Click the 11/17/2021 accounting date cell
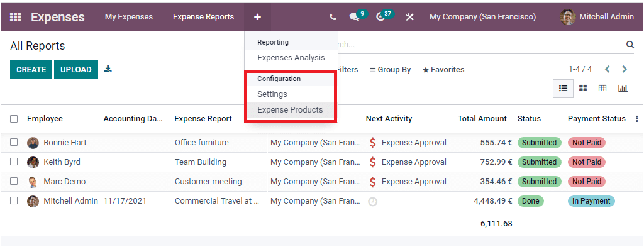644x247 pixels. click(x=125, y=201)
